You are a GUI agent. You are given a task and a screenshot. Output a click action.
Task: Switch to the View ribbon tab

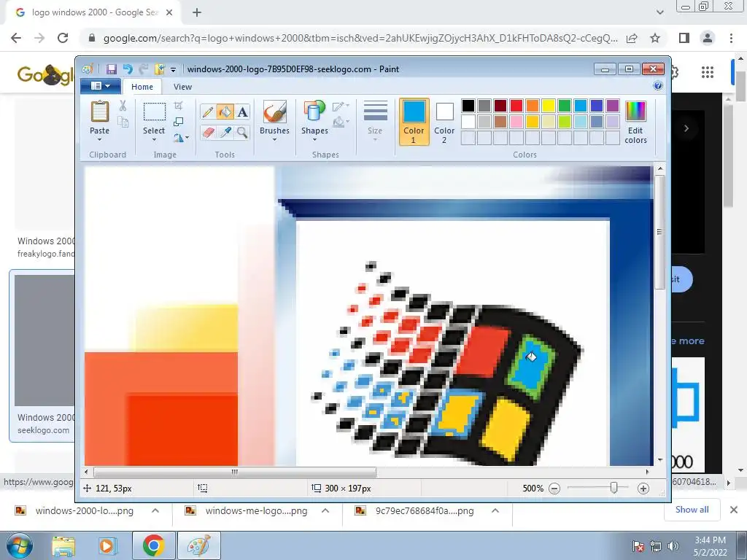point(182,87)
